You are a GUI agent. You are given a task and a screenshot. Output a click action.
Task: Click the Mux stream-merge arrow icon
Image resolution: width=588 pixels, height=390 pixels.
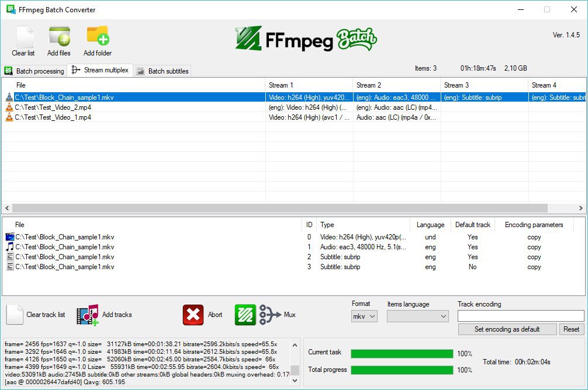coord(270,315)
